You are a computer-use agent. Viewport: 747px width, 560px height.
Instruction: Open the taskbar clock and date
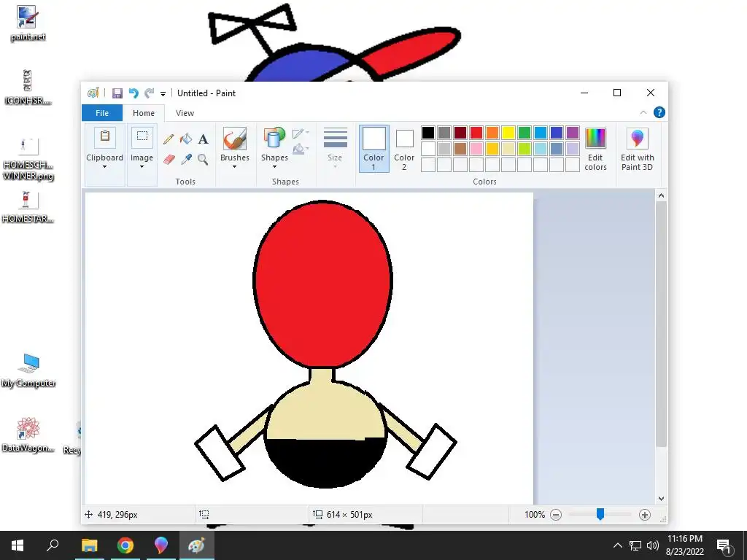tap(684, 545)
